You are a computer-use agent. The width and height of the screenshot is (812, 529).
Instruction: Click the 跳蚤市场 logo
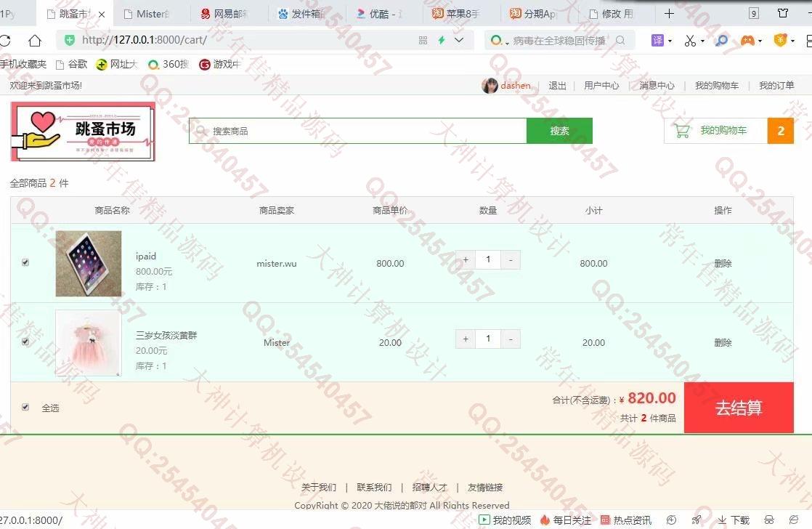[83, 132]
